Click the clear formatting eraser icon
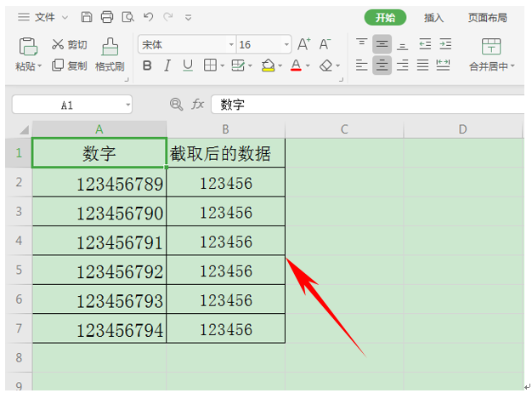The width and height of the screenshot is (532, 393). click(326, 65)
